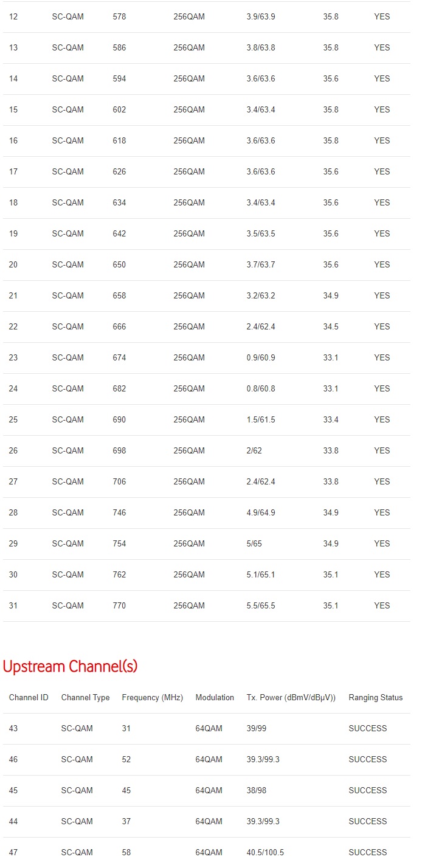Select SNR value 33.4 in channel 25 row

[x=331, y=419]
